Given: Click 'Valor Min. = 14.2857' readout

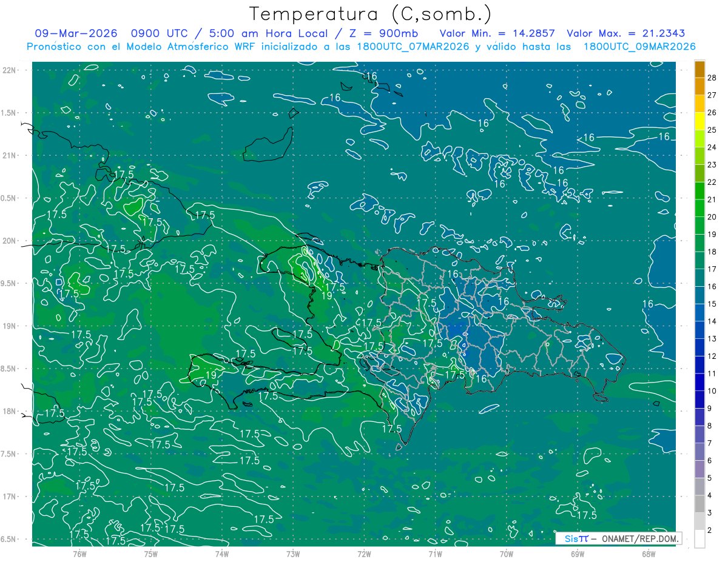Looking at the screenshot, I should coord(499,33).
